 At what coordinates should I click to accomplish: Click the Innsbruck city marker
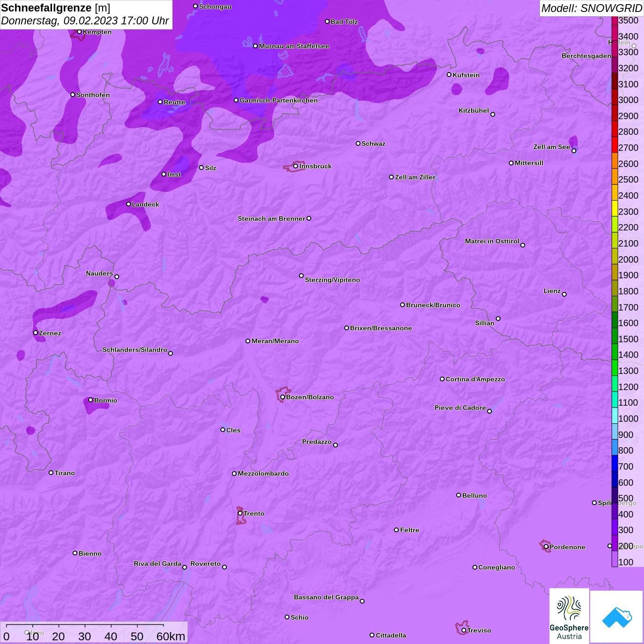(x=296, y=166)
